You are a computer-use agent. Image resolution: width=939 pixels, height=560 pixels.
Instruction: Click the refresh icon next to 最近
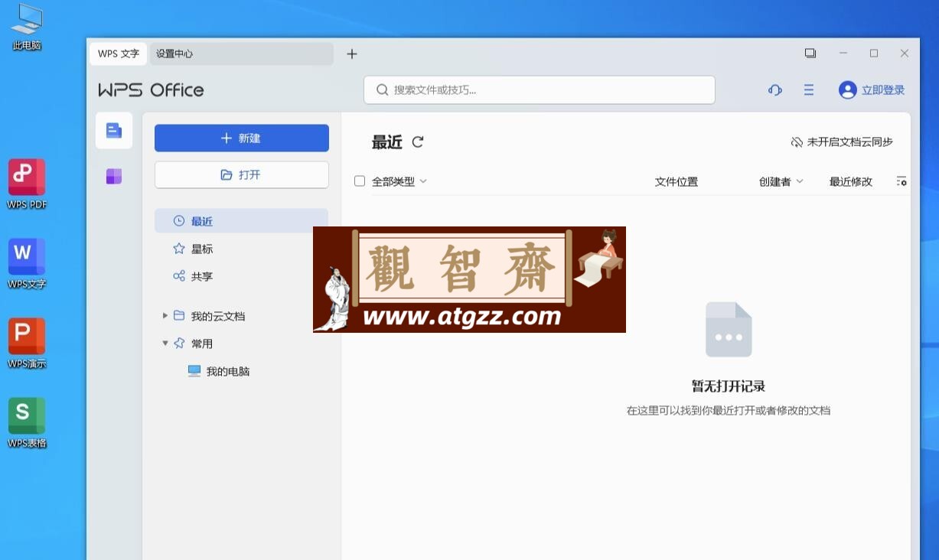coord(418,142)
